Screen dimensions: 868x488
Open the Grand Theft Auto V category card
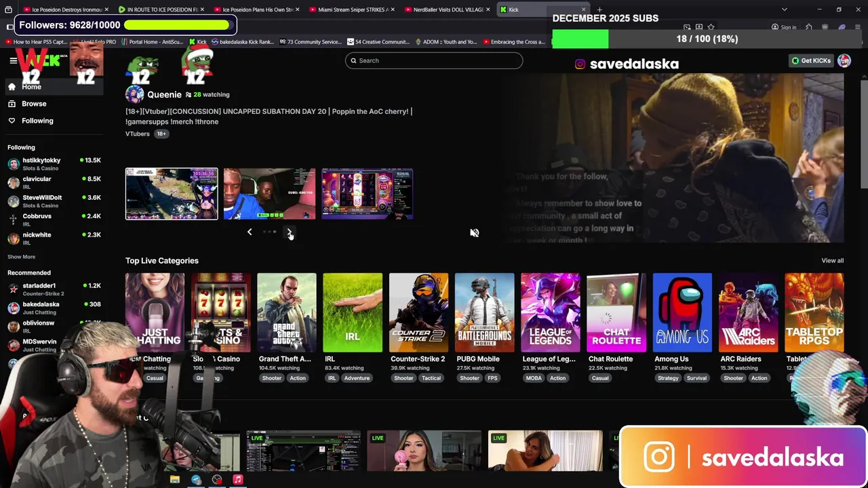point(286,312)
